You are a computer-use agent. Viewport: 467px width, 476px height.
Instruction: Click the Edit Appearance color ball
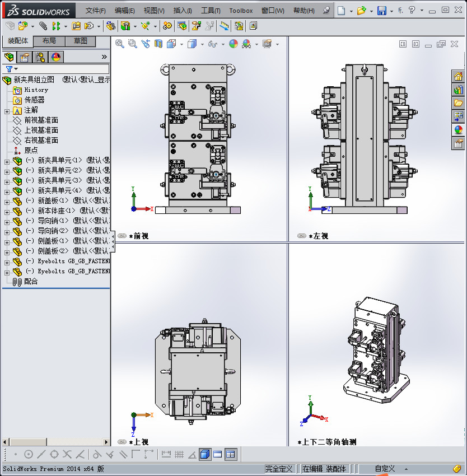[x=233, y=44]
